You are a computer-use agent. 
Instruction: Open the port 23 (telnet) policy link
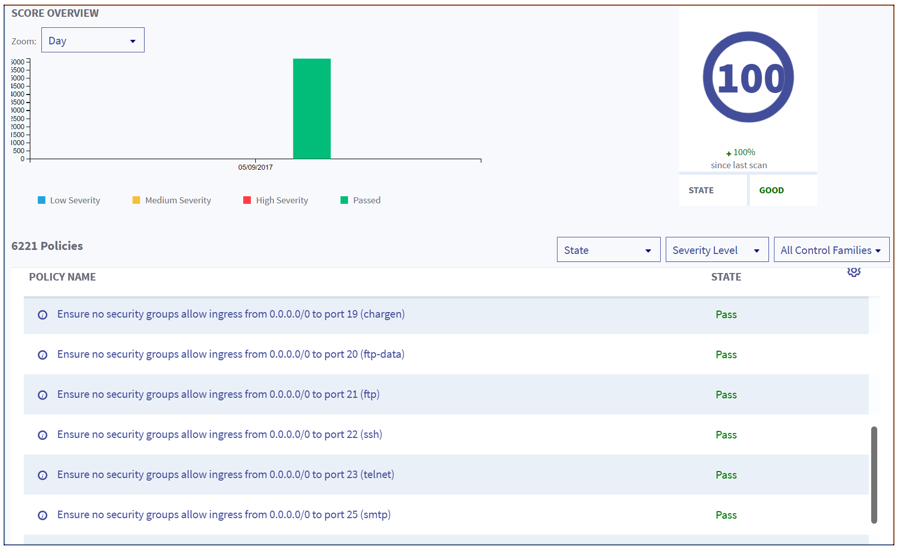pyautogui.click(x=225, y=474)
